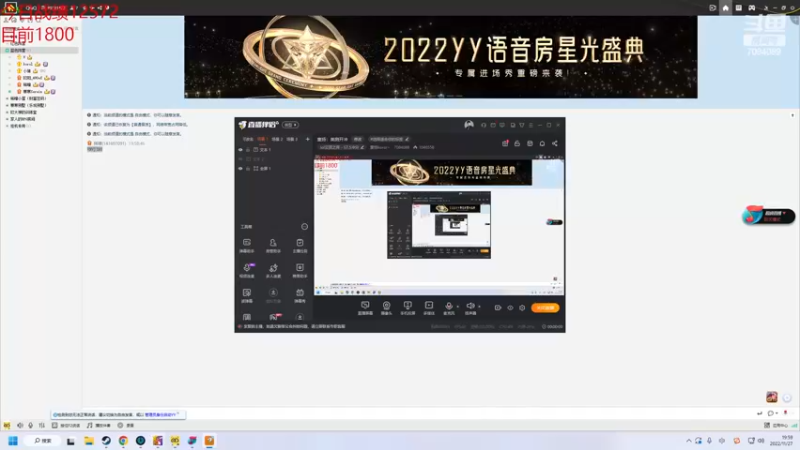Click the record camera icon near start button
Viewport: 800px width, 450px height.
498,308
